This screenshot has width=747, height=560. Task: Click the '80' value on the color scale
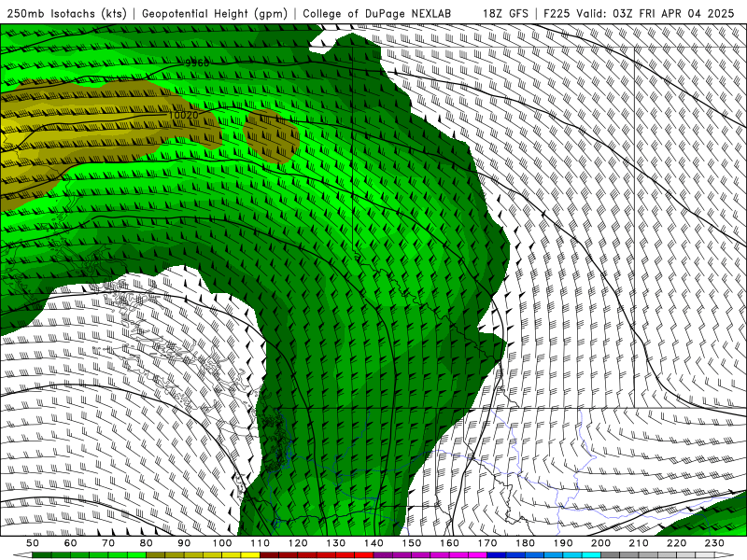tap(147, 543)
